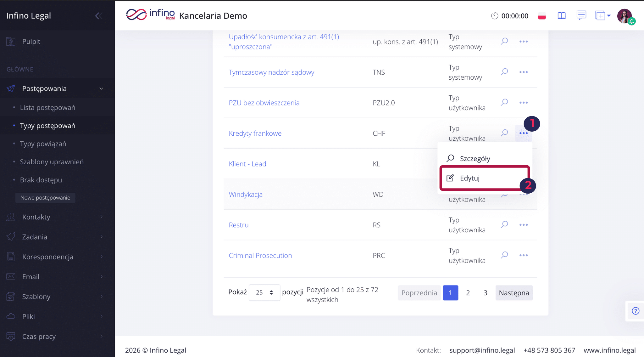Open the Kredyty frankowe link
This screenshot has height=357, width=644.
point(255,133)
